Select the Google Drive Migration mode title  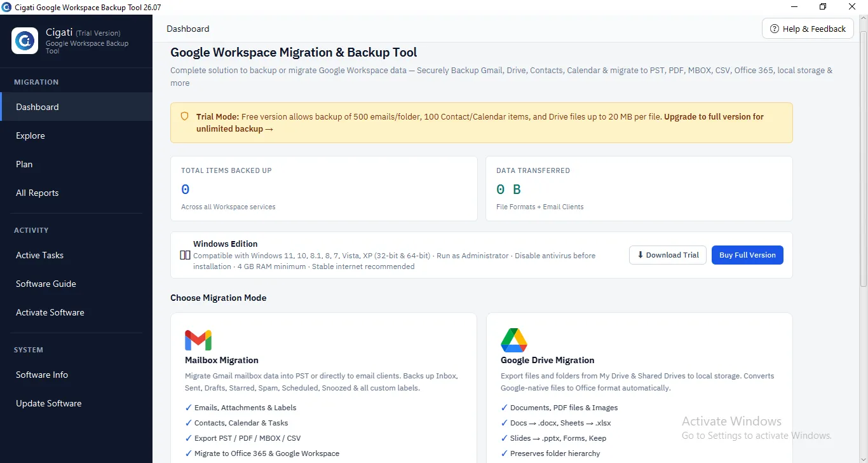click(548, 360)
